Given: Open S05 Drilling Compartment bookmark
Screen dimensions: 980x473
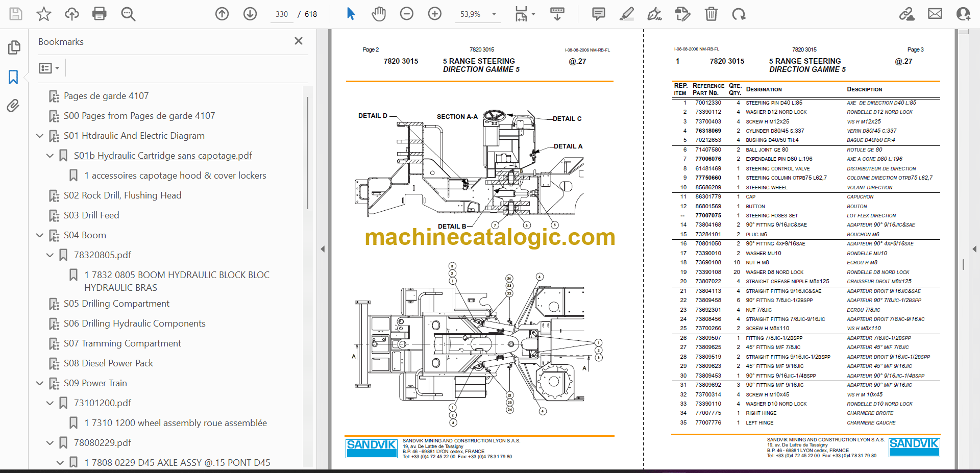Looking at the screenshot, I should click(116, 304).
